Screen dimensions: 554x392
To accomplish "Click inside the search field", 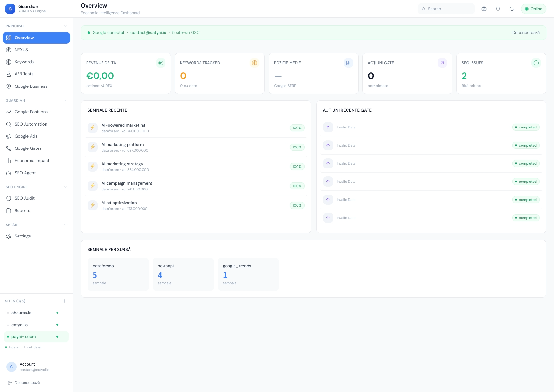I will click(446, 9).
